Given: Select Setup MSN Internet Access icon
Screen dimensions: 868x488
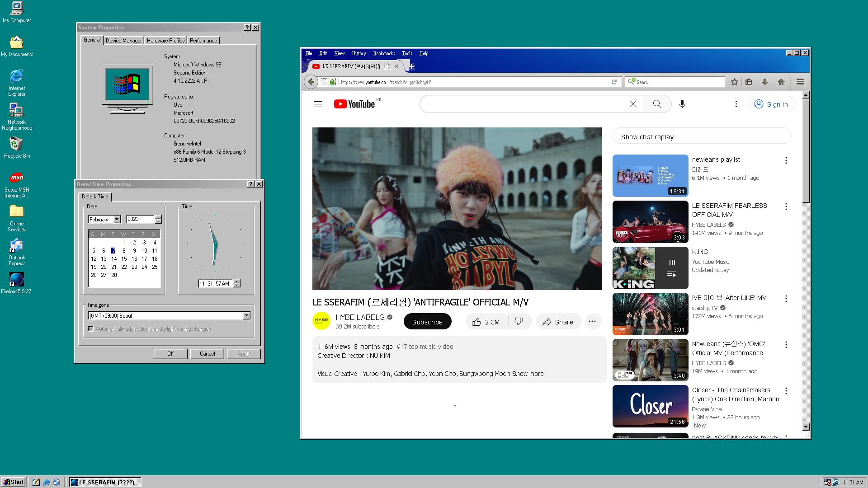Looking at the screenshot, I should 17,185.
